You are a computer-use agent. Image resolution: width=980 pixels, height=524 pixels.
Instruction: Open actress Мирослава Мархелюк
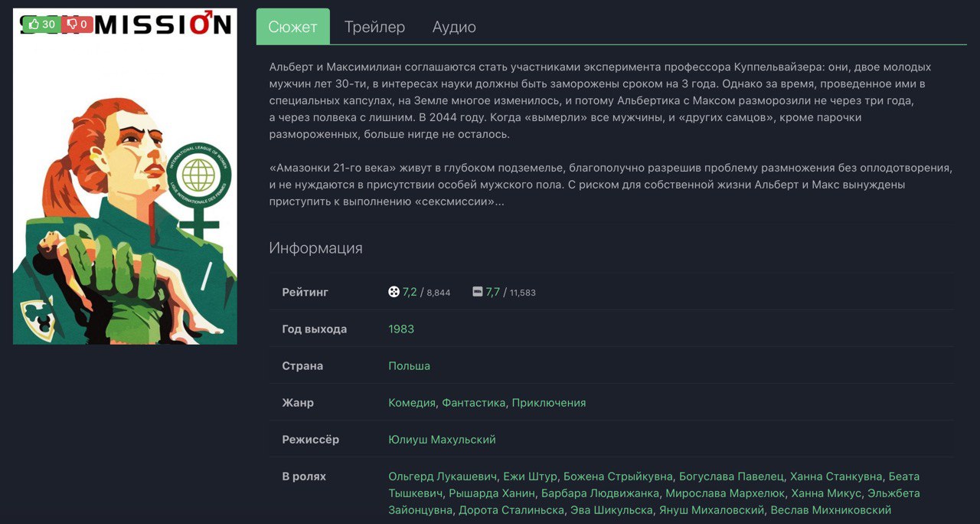coord(725,493)
